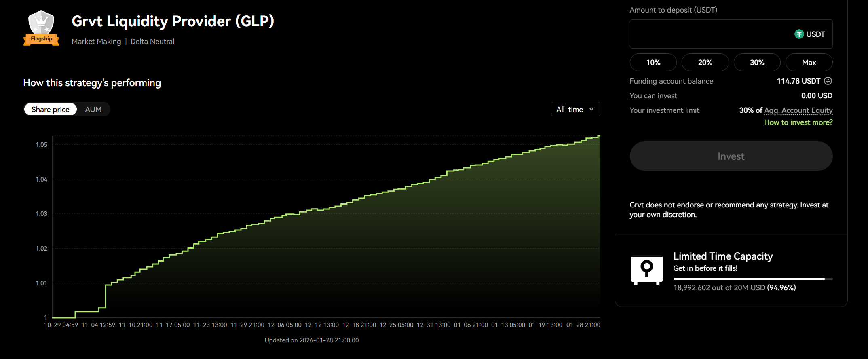This screenshot has height=359, width=868.
Task: Open the All-time range dropdown
Action: point(575,110)
